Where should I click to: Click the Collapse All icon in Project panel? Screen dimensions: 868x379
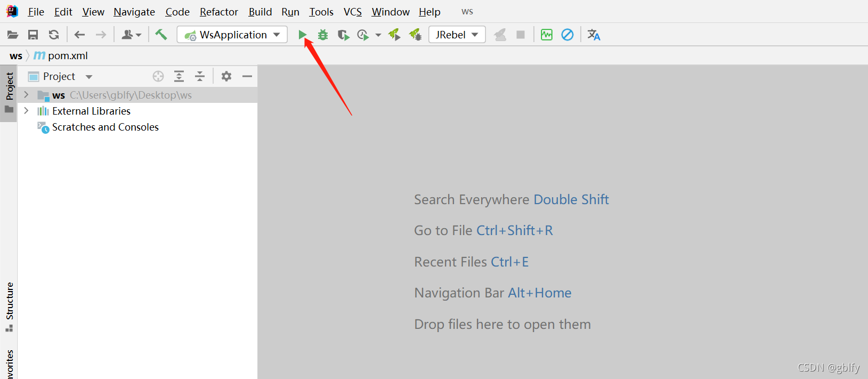200,76
